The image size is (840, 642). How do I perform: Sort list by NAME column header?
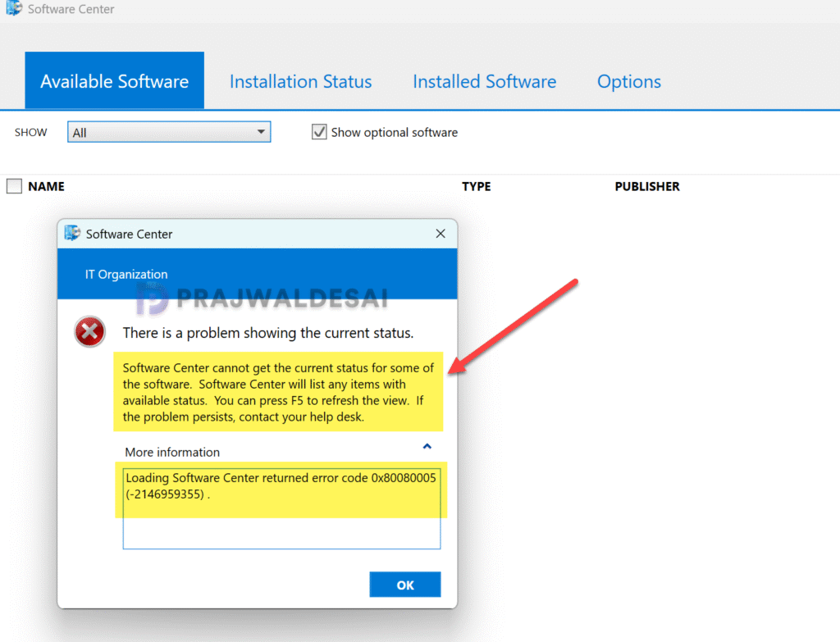coord(46,186)
